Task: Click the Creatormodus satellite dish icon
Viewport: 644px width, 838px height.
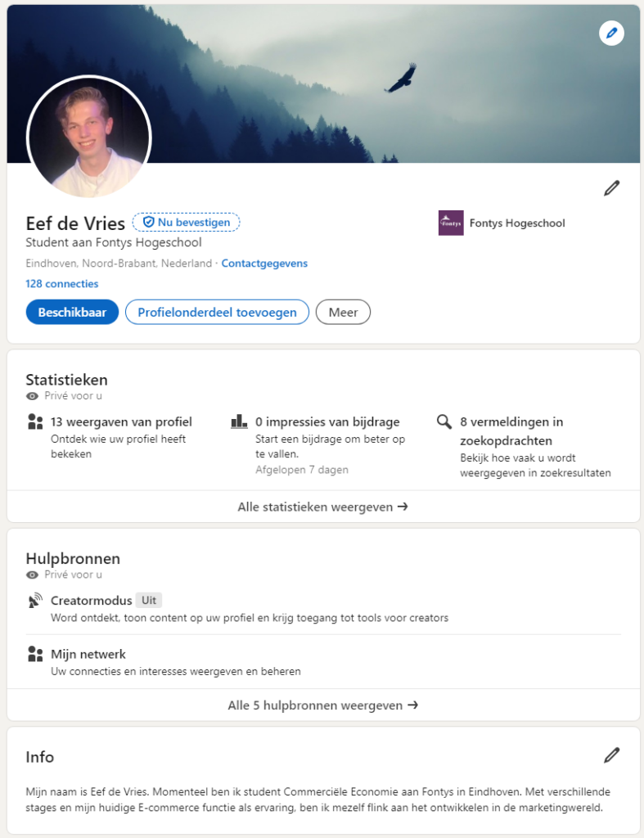Action: (x=34, y=601)
